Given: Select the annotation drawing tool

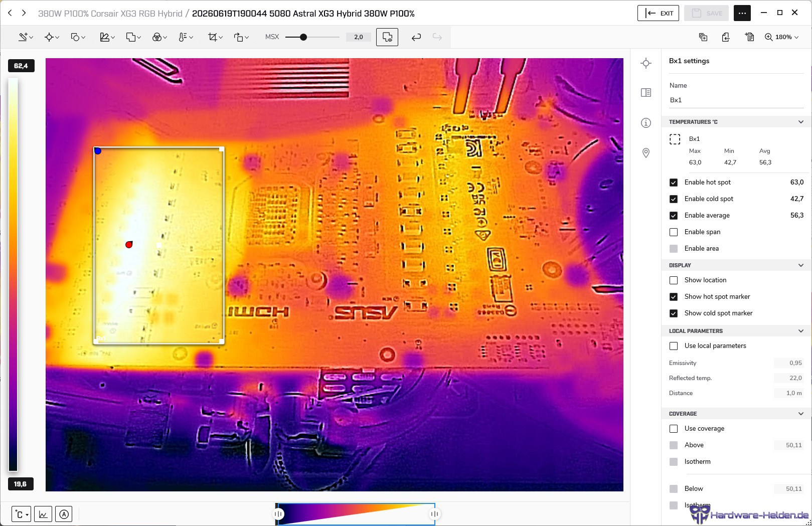Looking at the screenshot, I should [x=26, y=37].
